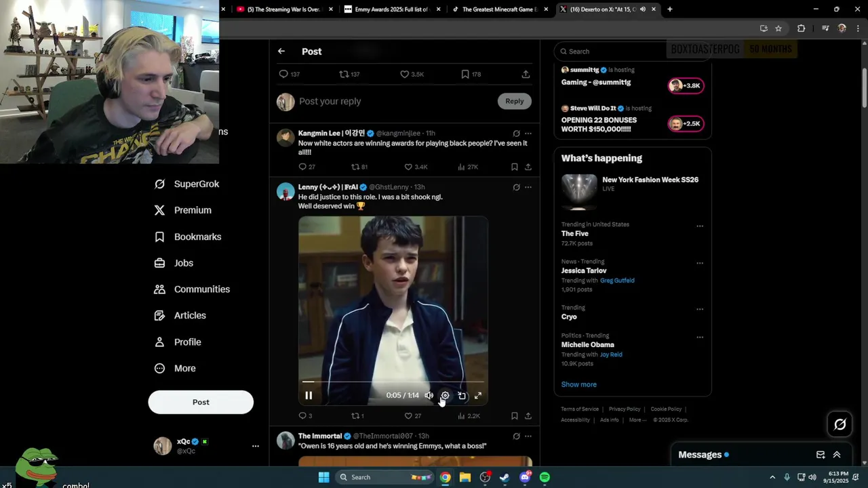Open video settings gear
The image size is (868, 488).
click(445, 395)
